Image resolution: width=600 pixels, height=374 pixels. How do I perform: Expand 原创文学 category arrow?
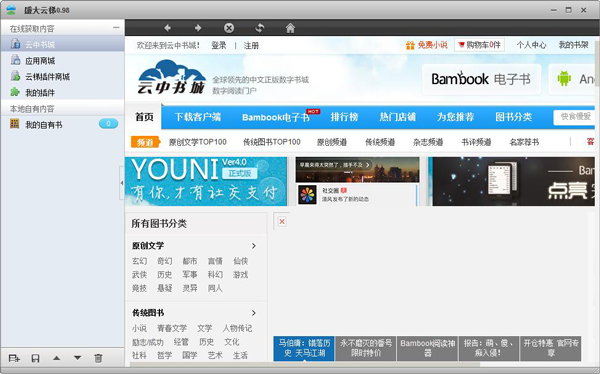point(254,246)
